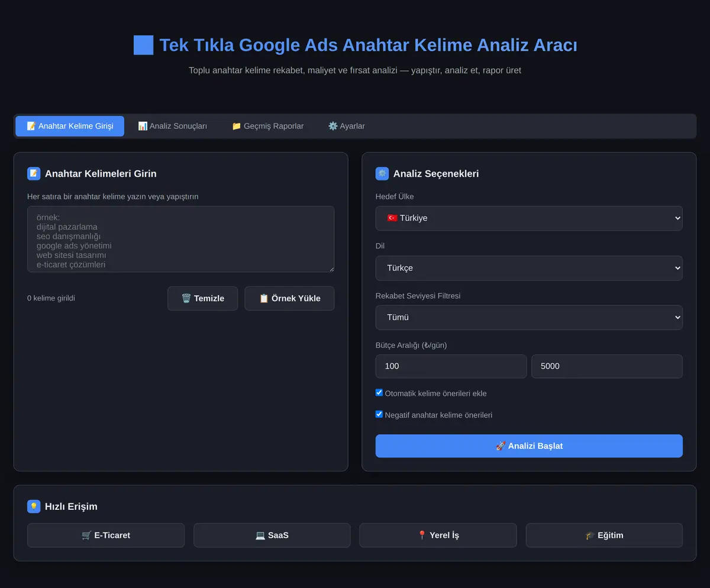The height and width of the screenshot is (588, 710).
Task: Toggle Negatif anahtar kelime önerileri checkbox
Action: 379,415
